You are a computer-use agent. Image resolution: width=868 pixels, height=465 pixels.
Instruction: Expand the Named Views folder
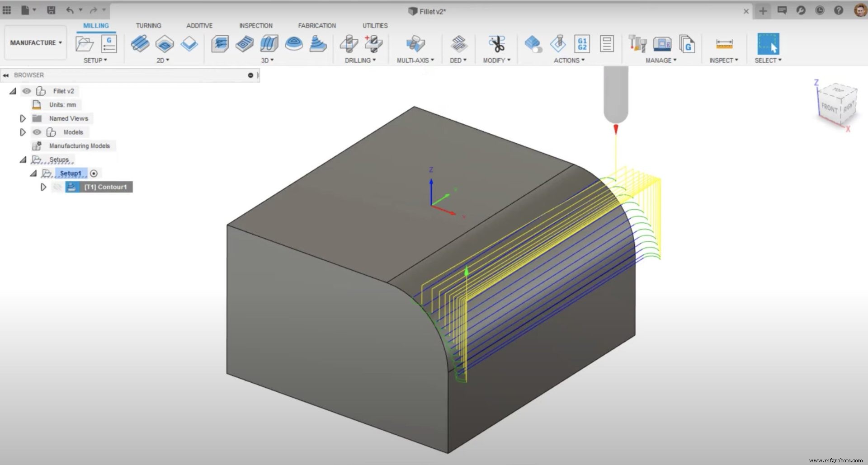point(23,118)
